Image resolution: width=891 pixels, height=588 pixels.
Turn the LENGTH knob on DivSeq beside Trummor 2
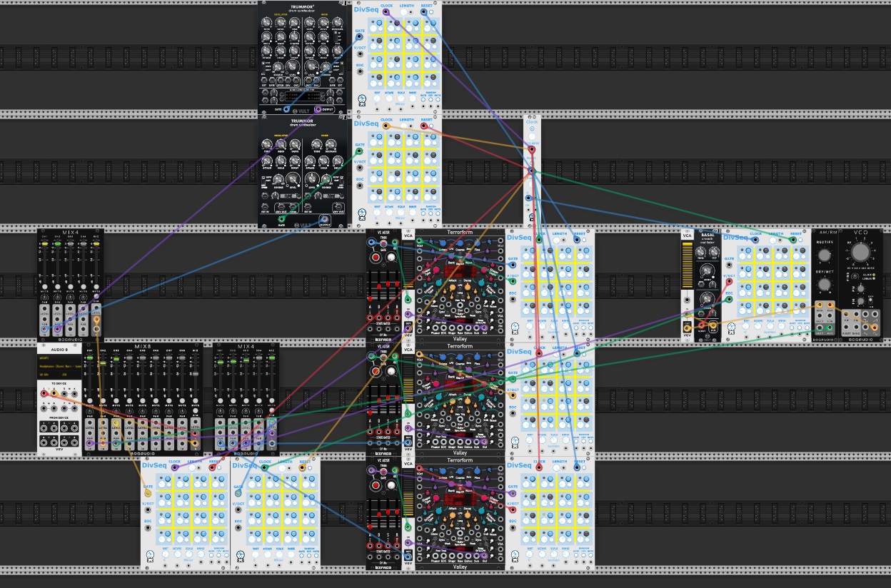(x=403, y=12)
